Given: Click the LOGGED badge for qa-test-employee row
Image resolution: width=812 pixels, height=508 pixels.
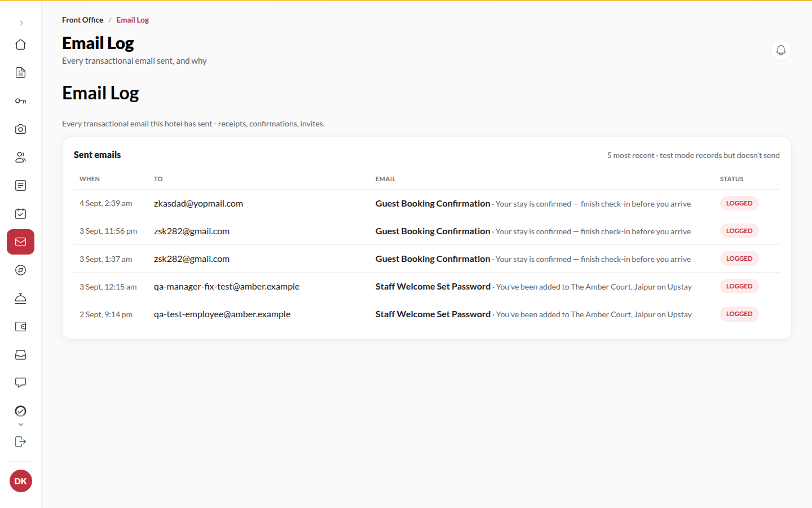Looking at the screenshot, I should point(739,314).
